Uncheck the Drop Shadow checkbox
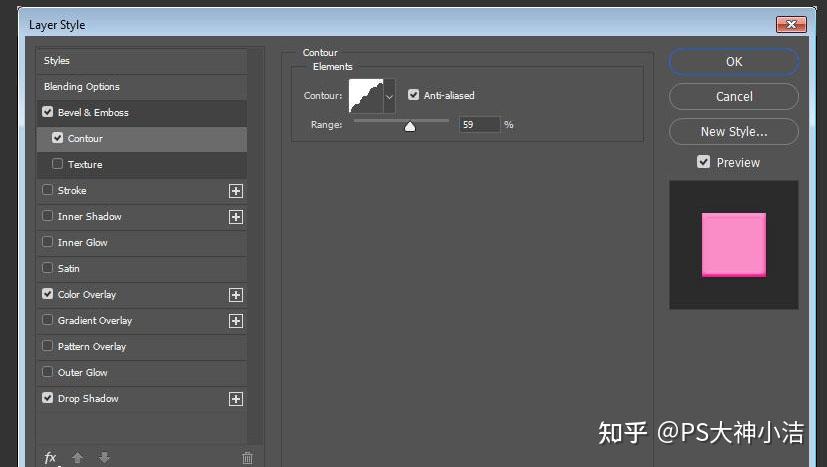Viewport: 827px width, 467px height. [x=47, y=397]
